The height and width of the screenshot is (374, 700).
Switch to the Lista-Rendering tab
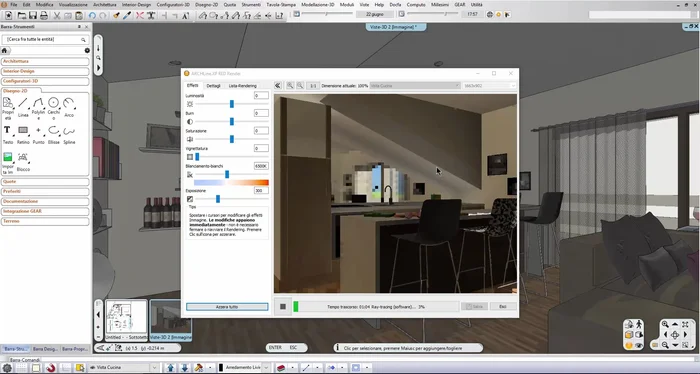tap(242, 86)
